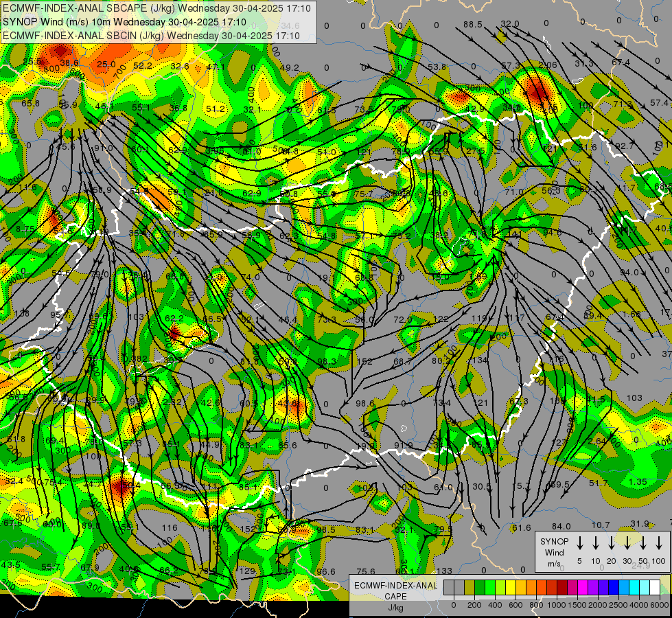Click the map value 88.5
Screen dimensions: 672x618
(x=473, y=25)
